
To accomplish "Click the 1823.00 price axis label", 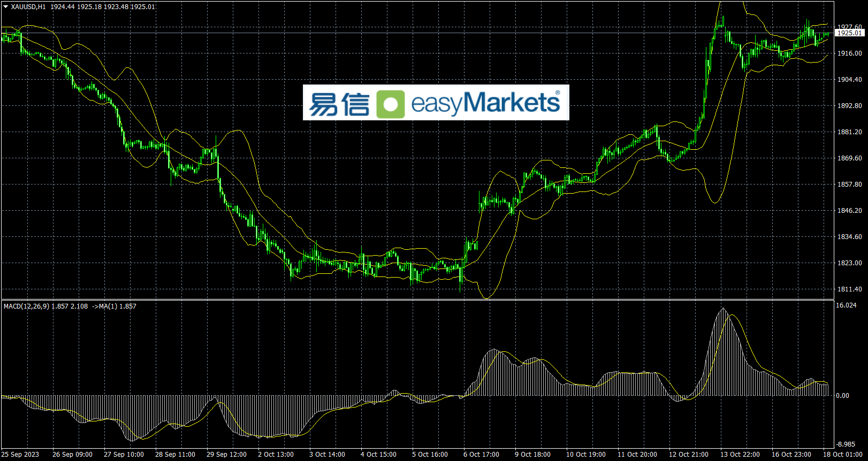I will [850, 263].
